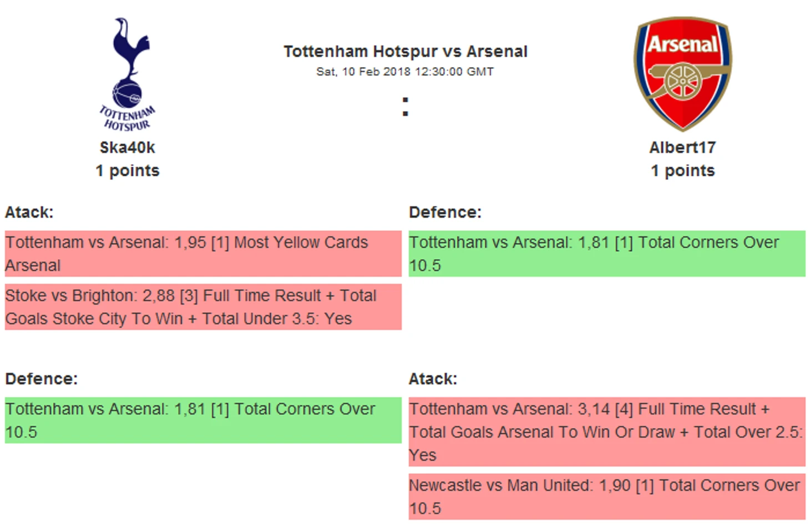Click the Arsenal club crest
The height and width of the screenshot is (532, 810).
click(682, 74)
